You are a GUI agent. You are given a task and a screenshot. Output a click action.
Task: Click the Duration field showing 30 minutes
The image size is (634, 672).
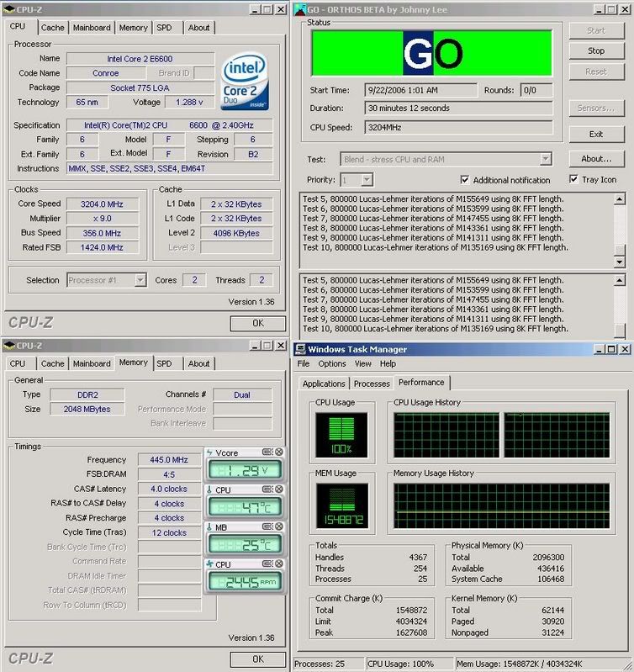coord(458,108)
